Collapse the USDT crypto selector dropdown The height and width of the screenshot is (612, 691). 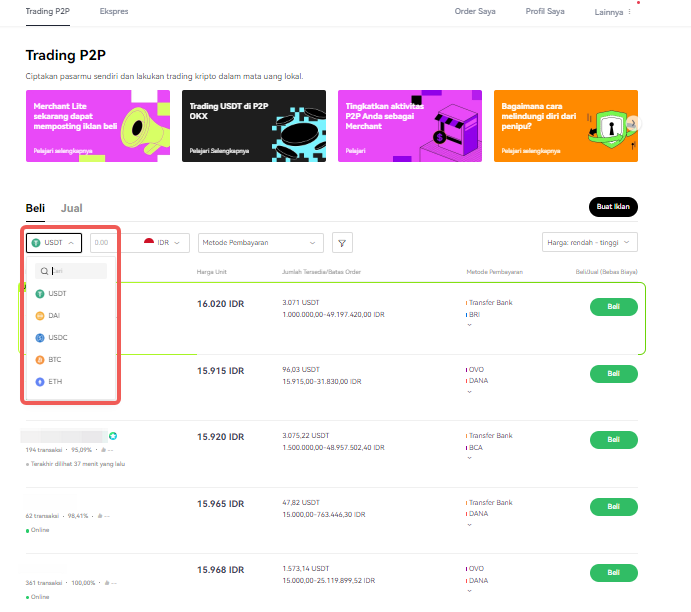[54, 243]
